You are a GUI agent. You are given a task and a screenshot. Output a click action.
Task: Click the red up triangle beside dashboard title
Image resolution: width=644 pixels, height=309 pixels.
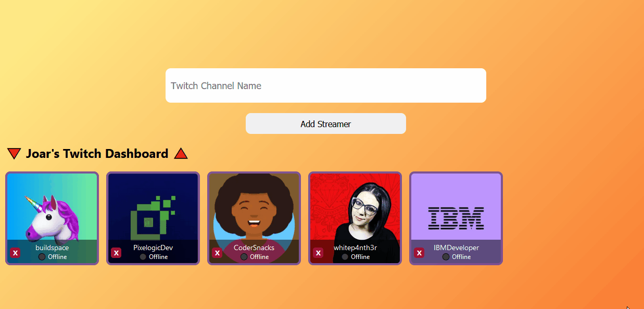pyautogui.click(x=181, y=154)
